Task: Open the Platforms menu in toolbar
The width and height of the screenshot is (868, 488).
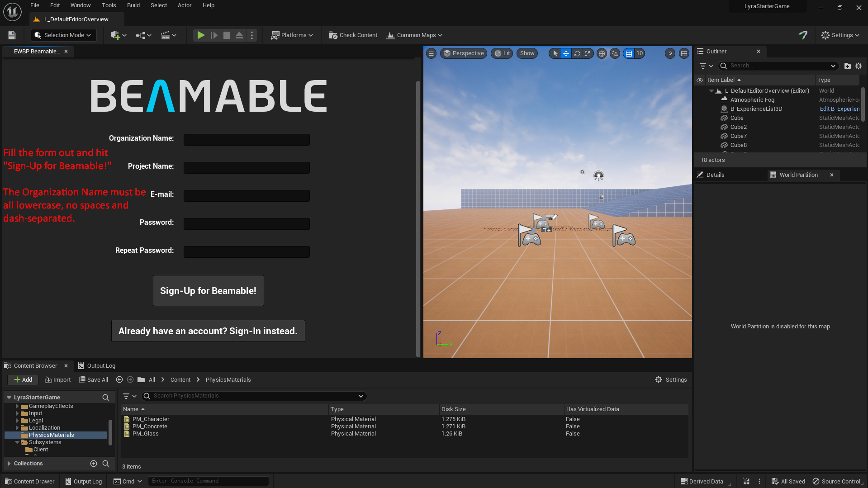Action: (x=291, y=35)
